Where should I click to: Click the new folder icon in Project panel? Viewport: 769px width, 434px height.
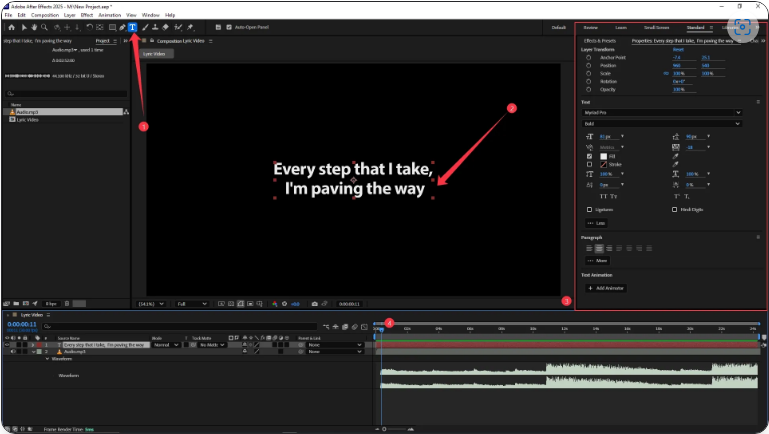point(16,304)
